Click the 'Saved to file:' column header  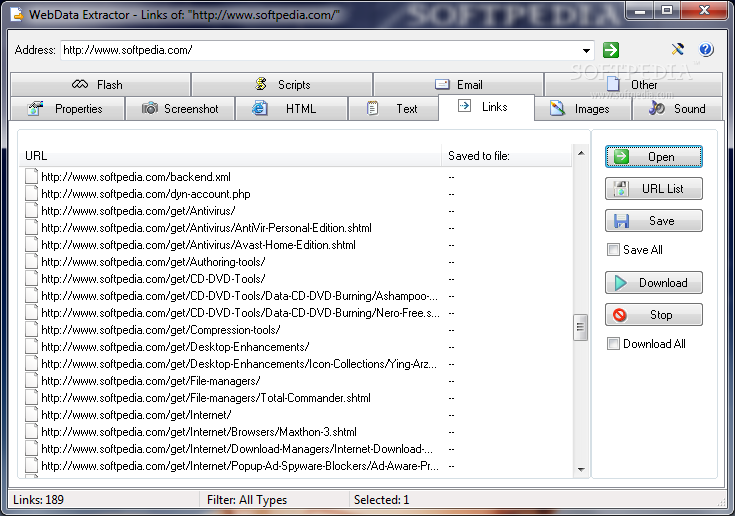pos(507,156)
